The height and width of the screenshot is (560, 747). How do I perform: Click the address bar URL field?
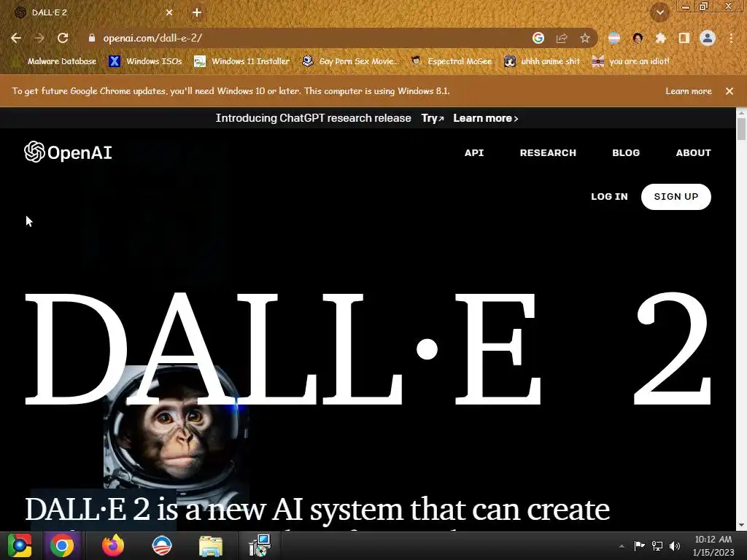coord(305,38)
